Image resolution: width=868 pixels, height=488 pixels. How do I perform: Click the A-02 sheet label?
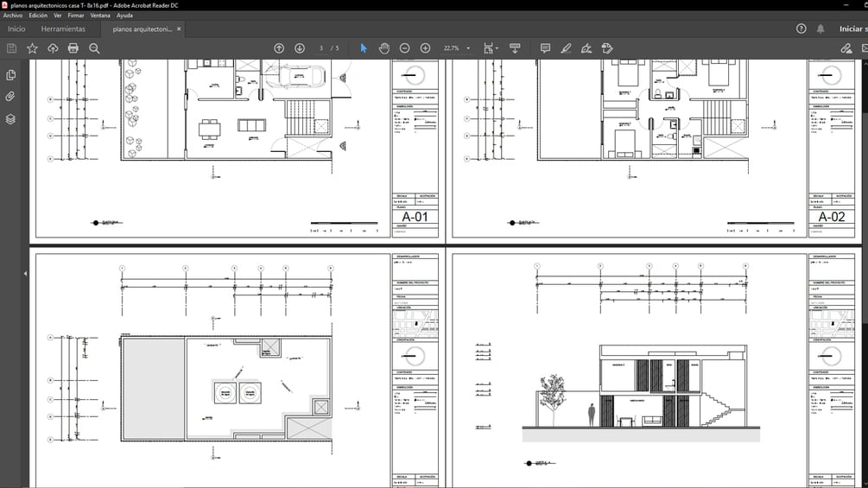point(832,217)
